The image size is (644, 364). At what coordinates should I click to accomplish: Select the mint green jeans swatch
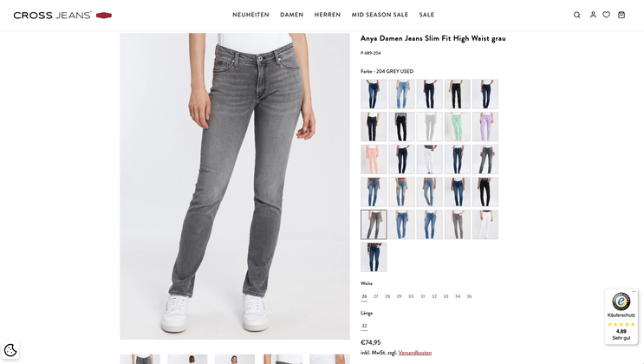click(x=457, y=127)
